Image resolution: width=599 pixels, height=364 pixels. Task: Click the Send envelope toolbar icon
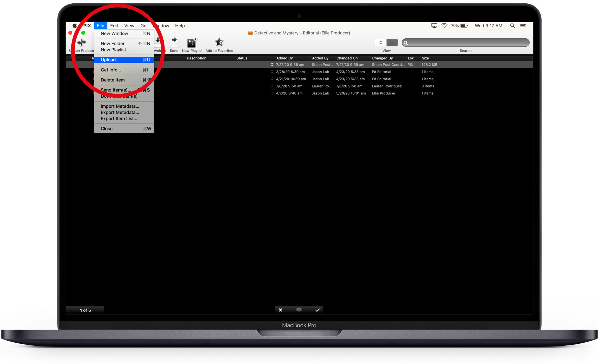174,43
